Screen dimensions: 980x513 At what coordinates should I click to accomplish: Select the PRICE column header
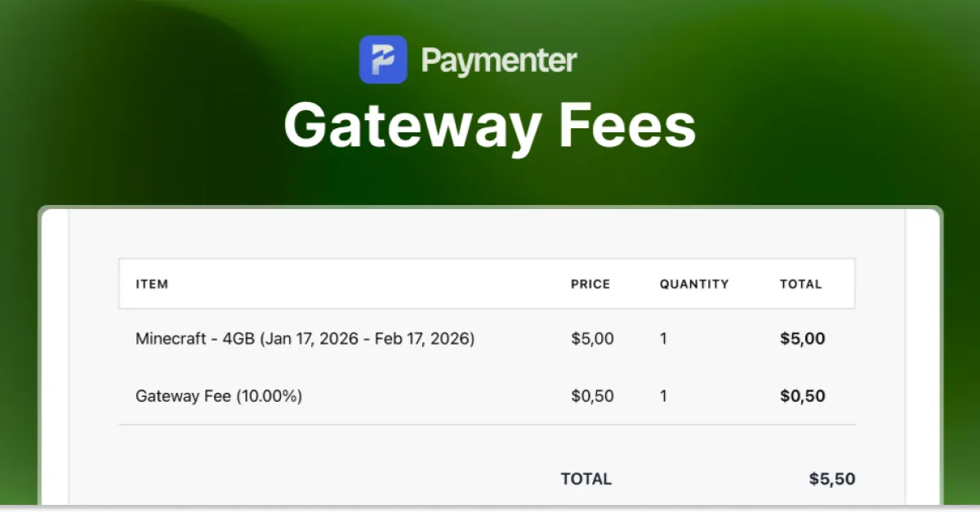590,284
